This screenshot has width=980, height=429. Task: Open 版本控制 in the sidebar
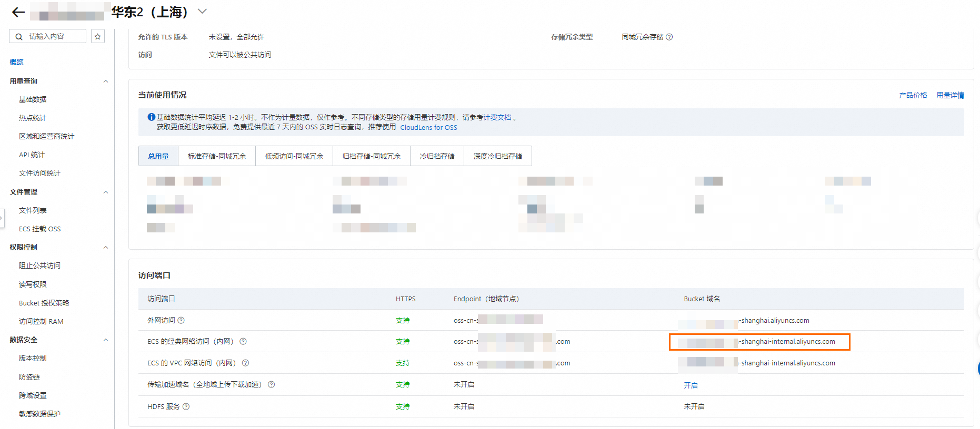point(33,358)
